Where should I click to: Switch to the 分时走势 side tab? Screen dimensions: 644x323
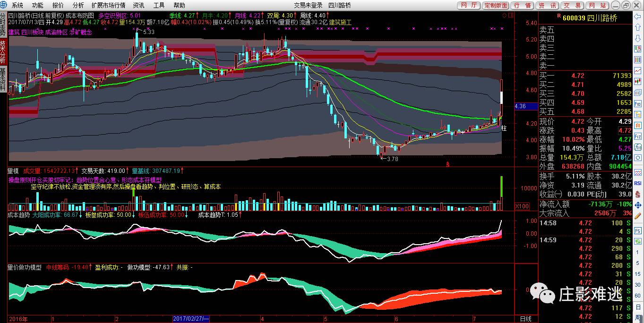[x=3, y=24]
